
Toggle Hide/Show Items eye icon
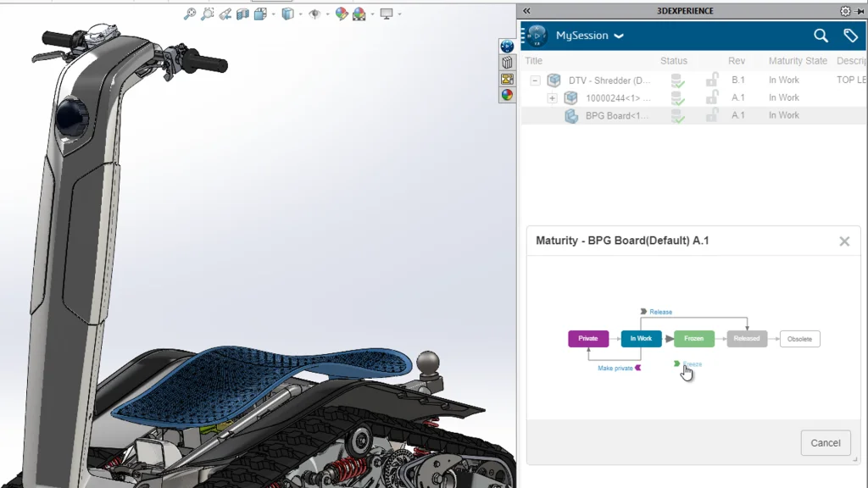[x=314, y=14]
